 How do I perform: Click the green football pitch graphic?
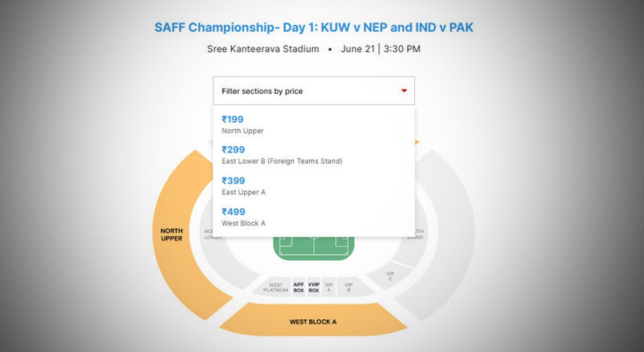(x=313, y=247)
